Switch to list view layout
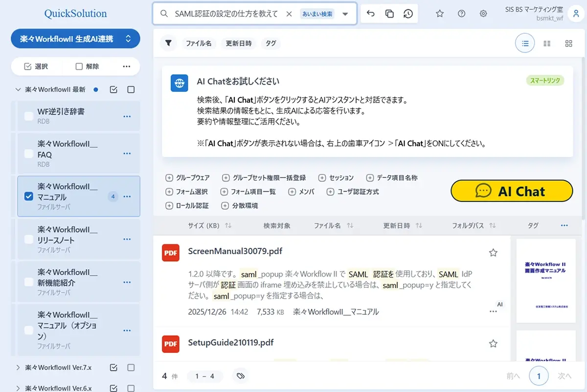Viewport: 587px width, 392px height. [x=525, y=44]
